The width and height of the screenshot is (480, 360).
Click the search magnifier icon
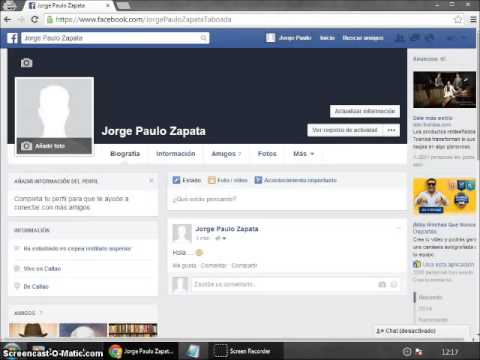203,38
